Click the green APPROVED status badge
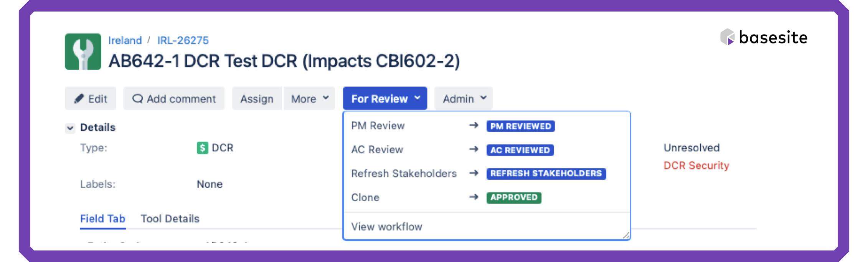Viewport: 868px width, 262px height. pyautogui.click(x=513, y=197)
